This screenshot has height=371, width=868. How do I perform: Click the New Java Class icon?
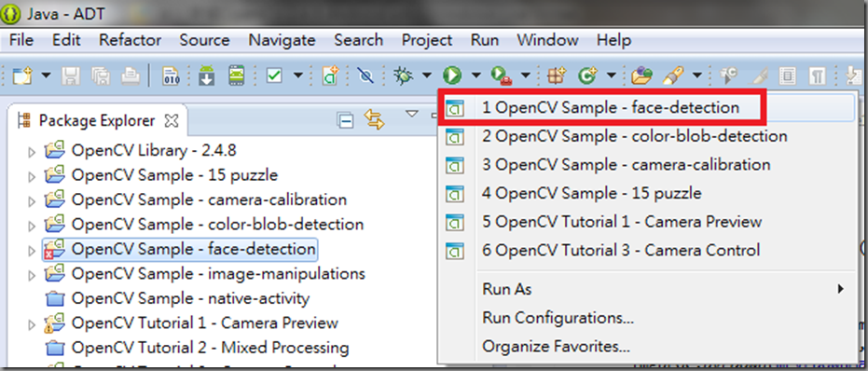(587, 76)
